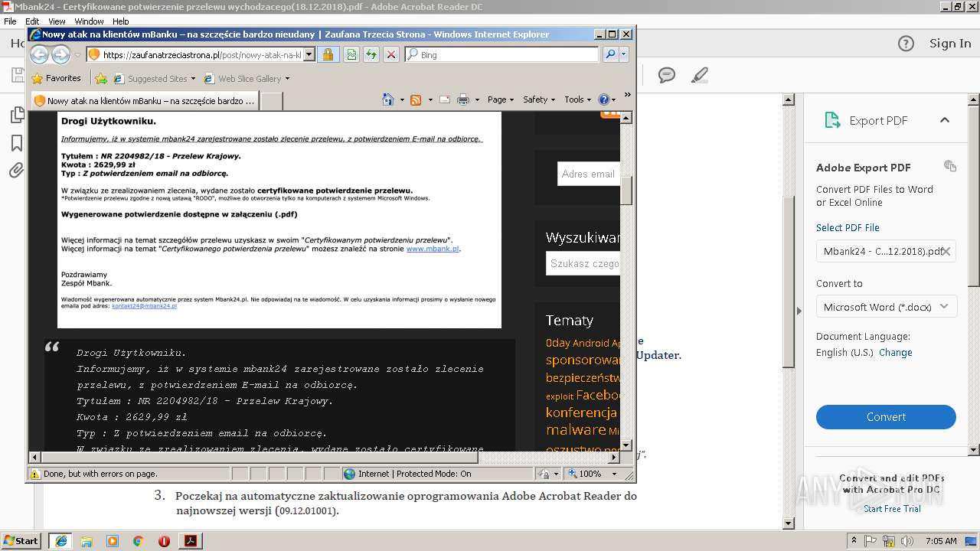
Task: Launch Windows Media Player from the taskbar
Action: pyautogui.click(x=113, y=541)
